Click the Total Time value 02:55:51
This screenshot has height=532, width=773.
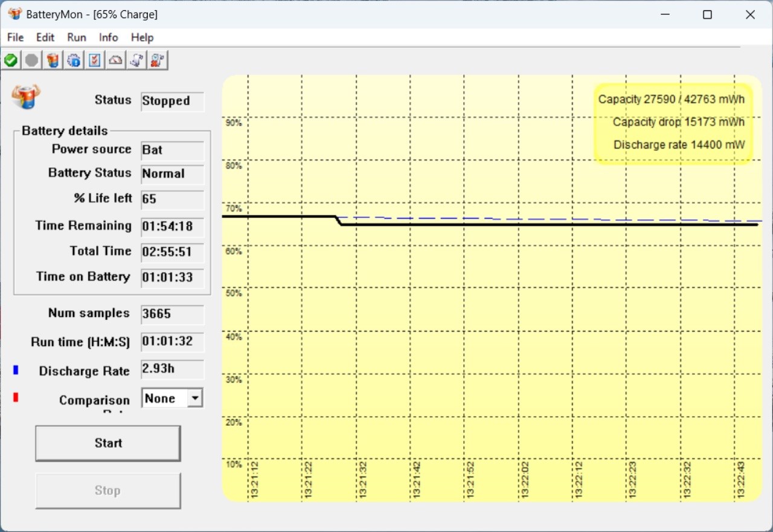pos(173,252)
